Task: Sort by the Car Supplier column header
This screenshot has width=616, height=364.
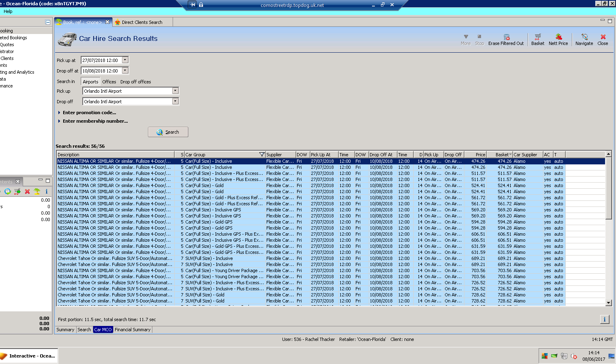Action: tap(528, 155)
